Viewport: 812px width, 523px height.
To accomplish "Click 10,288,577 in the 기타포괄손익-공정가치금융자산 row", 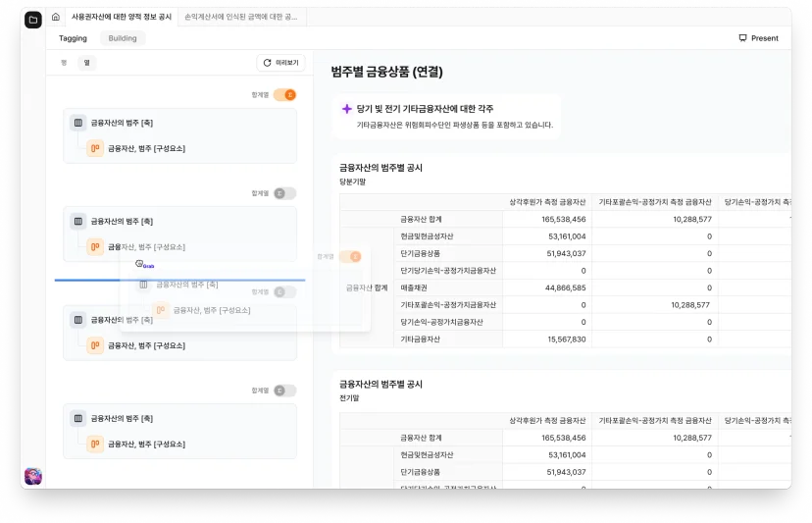I will (690, 305).
